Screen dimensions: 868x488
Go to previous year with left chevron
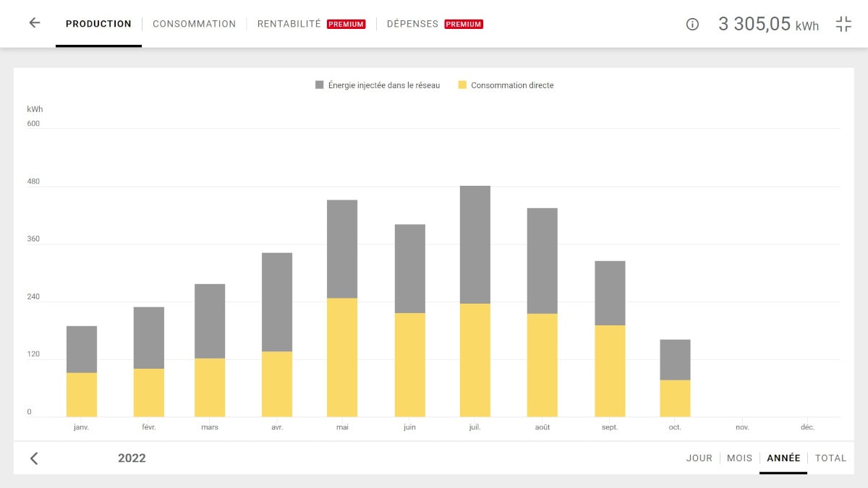(x=34, y=458)
